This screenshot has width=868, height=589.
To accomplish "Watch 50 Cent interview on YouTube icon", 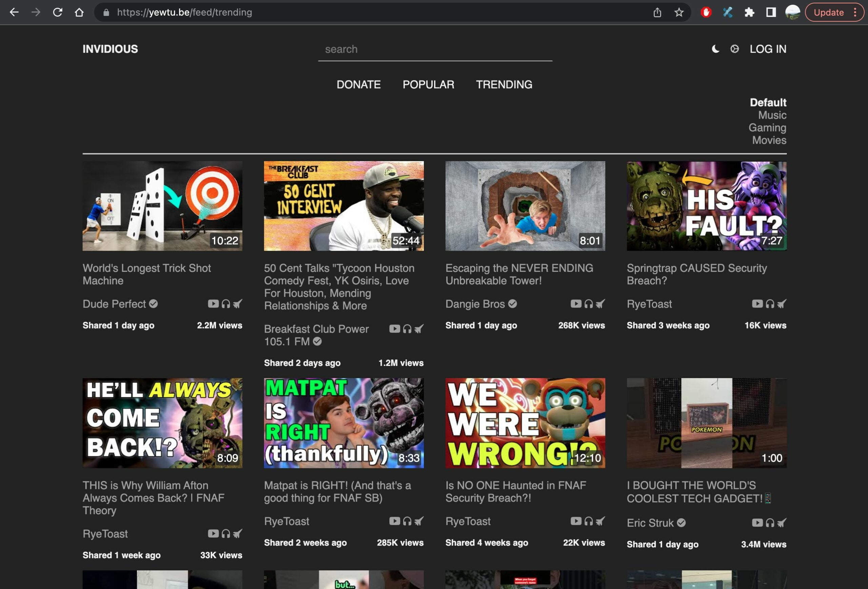I will click(395, 329).
